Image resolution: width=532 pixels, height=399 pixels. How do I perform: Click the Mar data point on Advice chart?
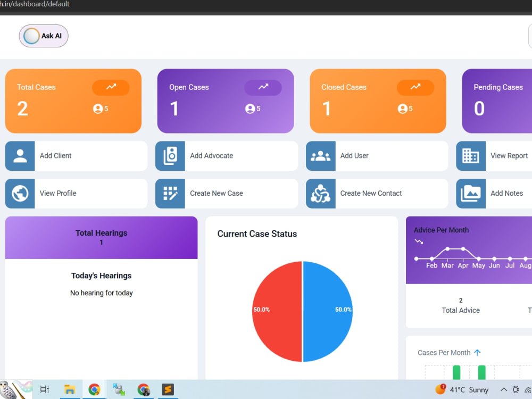click(447, 249)
